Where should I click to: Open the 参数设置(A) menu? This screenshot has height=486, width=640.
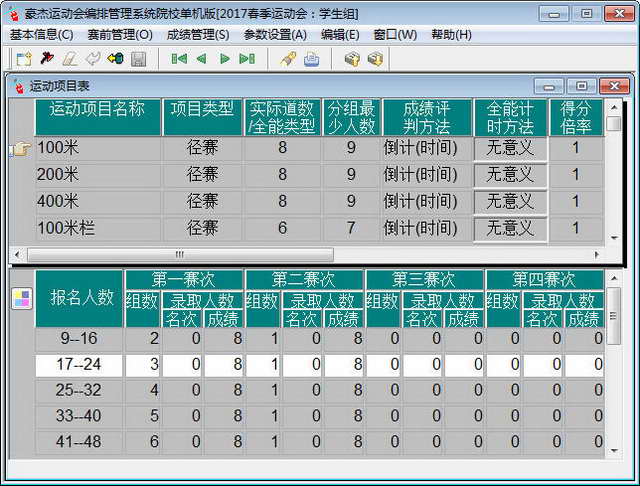click(275, 34)
